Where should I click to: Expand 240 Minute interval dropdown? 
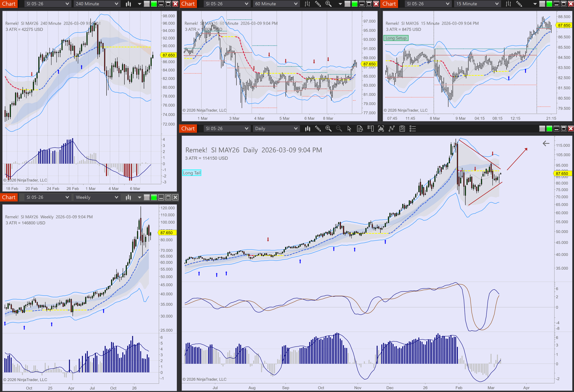pyautogui.click(x=97, y=4)
